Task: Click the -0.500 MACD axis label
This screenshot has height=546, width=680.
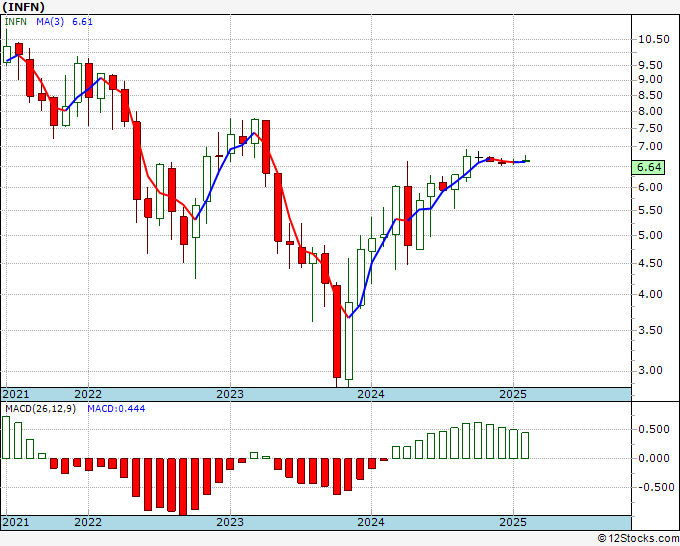Action: pyautogui.click(x=656, y=487)
